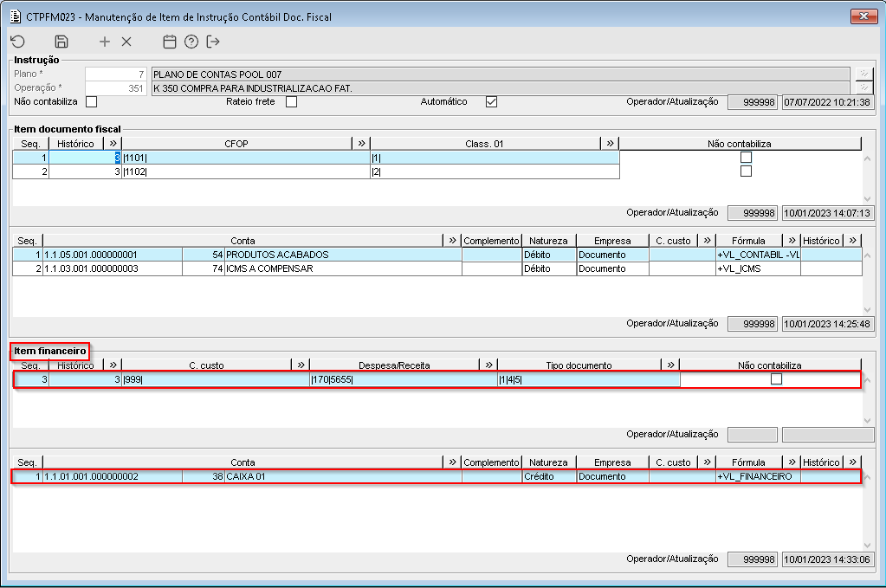Click the +VL_FINANCEIRO formula cell
886x588 pixels.
[758, 477]
